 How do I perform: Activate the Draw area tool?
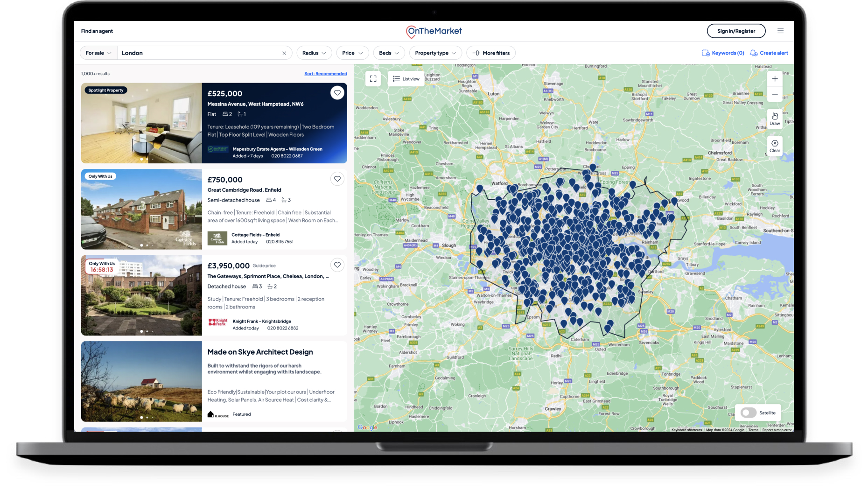pos(775,119)
